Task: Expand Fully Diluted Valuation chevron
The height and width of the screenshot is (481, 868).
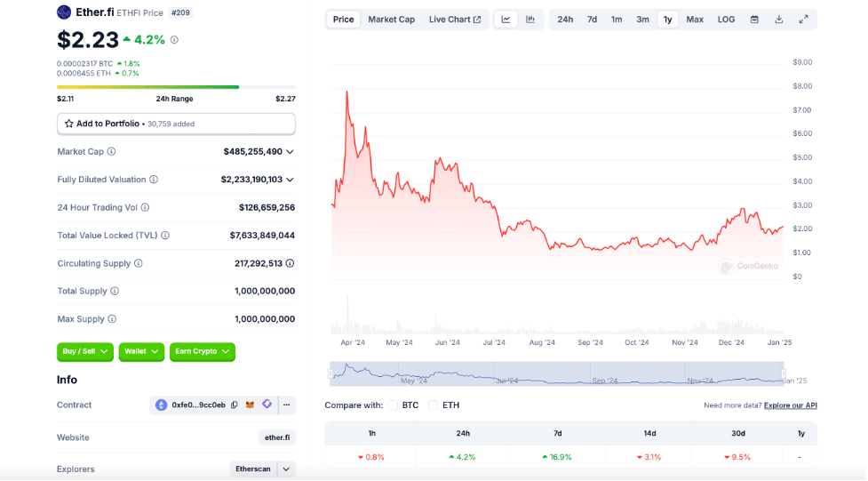Action: coord(290,180)
